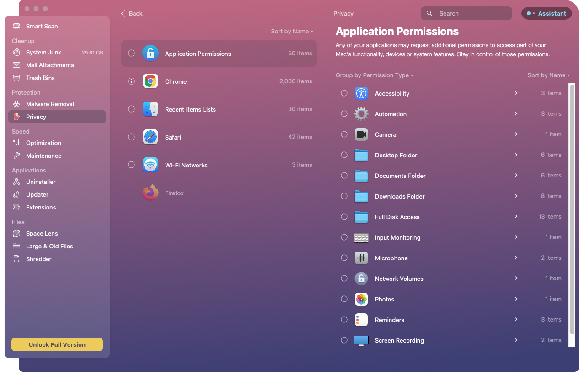This screenshot has height=392, width=579.
Task: Click the Chrome browser icon
Action: click(x=150, y=81)
